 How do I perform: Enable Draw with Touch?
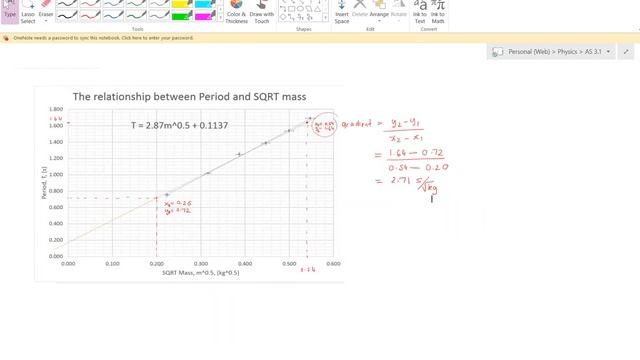click(262, 12)
